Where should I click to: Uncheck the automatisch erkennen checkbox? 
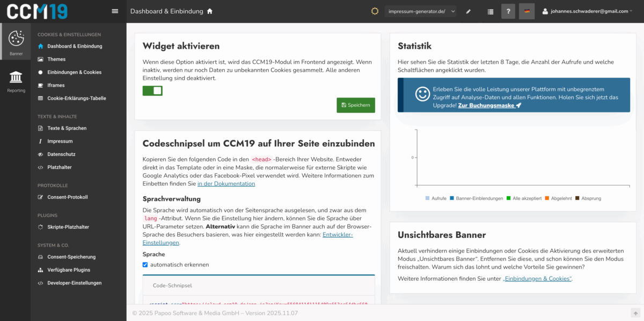pyautogui.click(x=145, y=265)
